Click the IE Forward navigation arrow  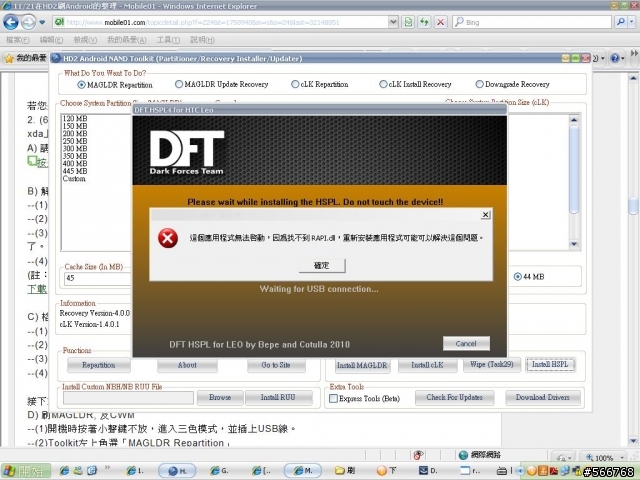point(28,22)
